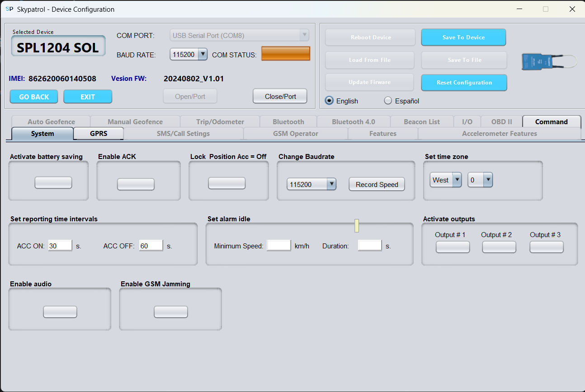Screen dimensions: 585x392
Task: Click the orange COM STATUS indicator
Action: (286, 53)
